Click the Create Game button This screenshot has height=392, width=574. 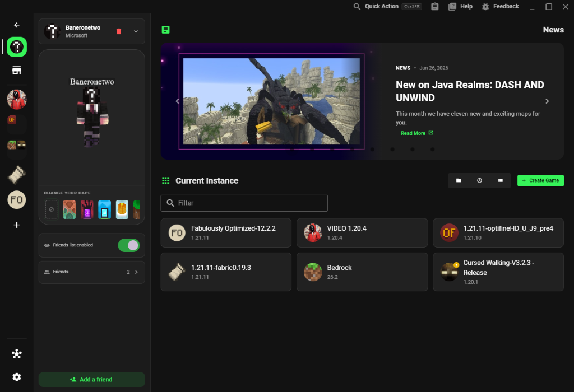(540, 181)
